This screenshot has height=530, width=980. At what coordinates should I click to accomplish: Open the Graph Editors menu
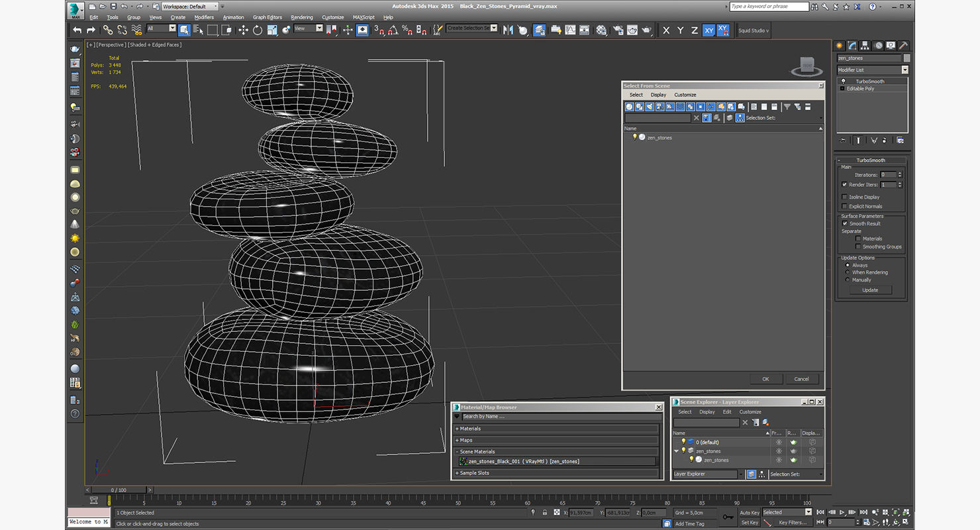click(268, 17)
